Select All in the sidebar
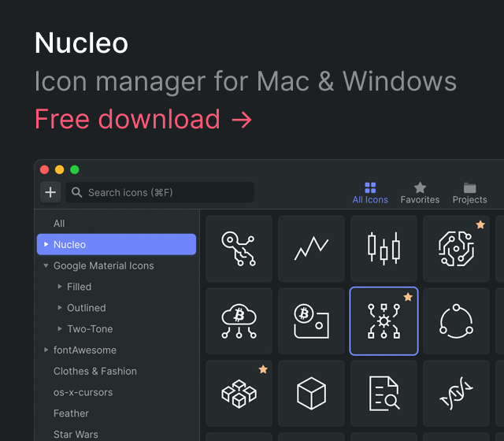Screen dimensions: 504x441 click(x=59, y=224)
